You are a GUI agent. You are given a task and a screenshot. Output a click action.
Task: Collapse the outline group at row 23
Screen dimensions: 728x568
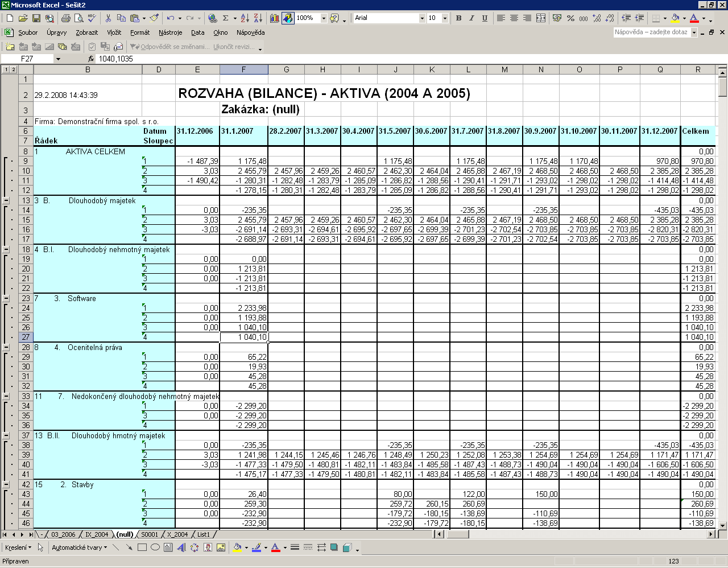pos(6,298)
